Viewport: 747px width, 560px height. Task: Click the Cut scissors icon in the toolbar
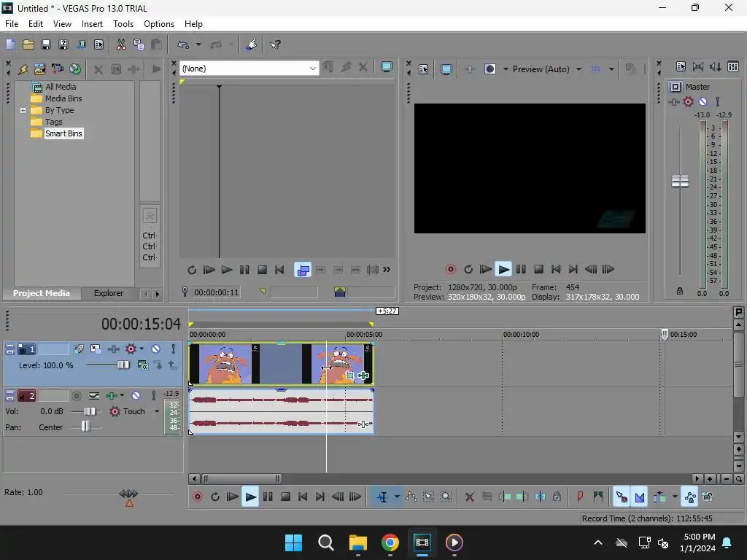tap(121, 44)
